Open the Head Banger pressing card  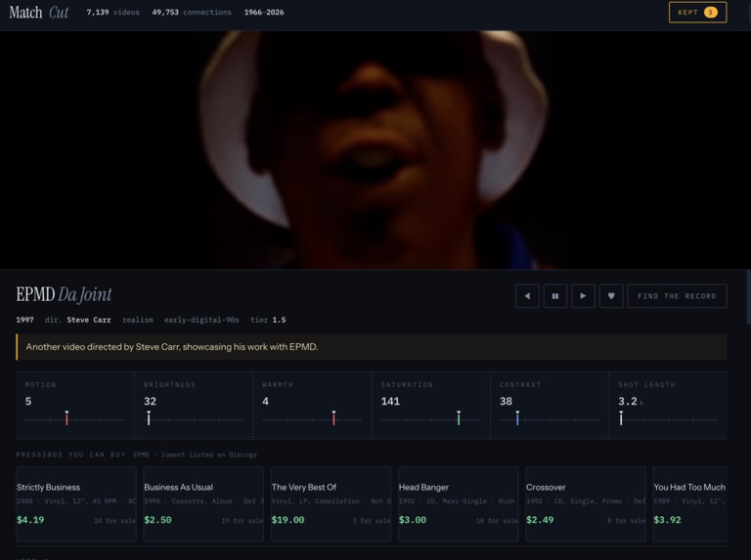[x=459, y=504]
